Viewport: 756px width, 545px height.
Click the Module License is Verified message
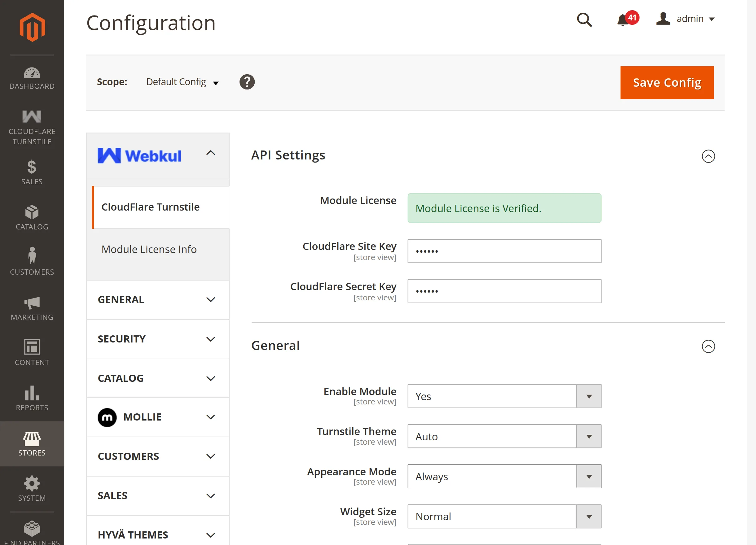[504, 208]
